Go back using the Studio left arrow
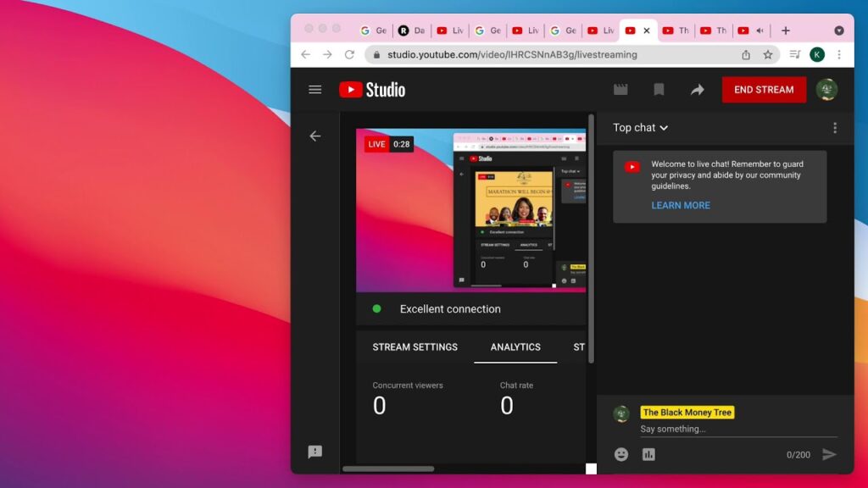This screenshot has height=488, width=868. click(315, 136)
